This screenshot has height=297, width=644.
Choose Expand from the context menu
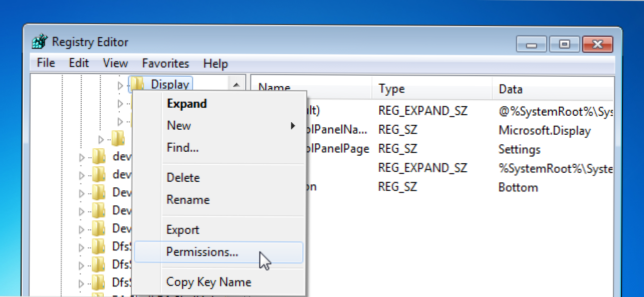[x=186, y=104]
